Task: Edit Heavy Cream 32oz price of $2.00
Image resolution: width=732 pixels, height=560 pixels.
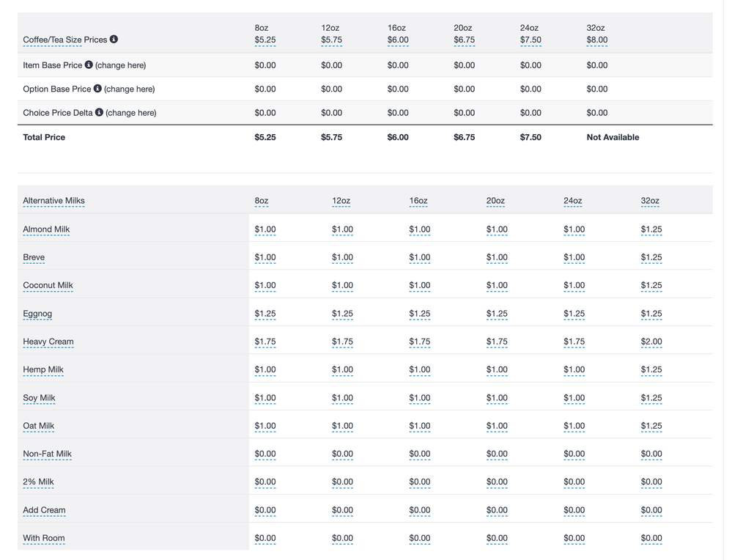Action: [x=651, y=342]
